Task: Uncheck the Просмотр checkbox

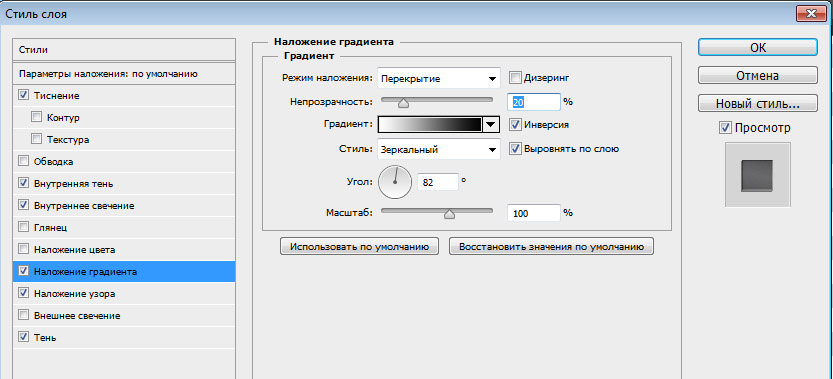Action: click(x=725, y=128)
